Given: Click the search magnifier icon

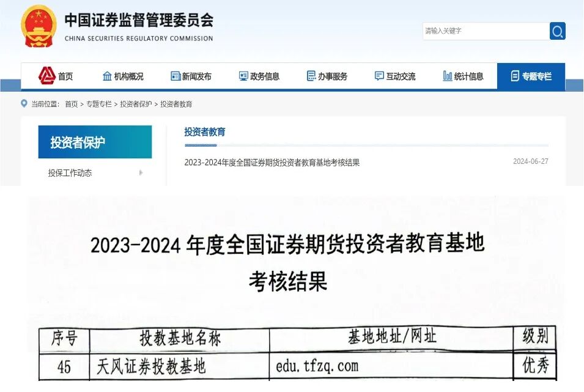Looking at the screenshot, I should coord(556,31).
